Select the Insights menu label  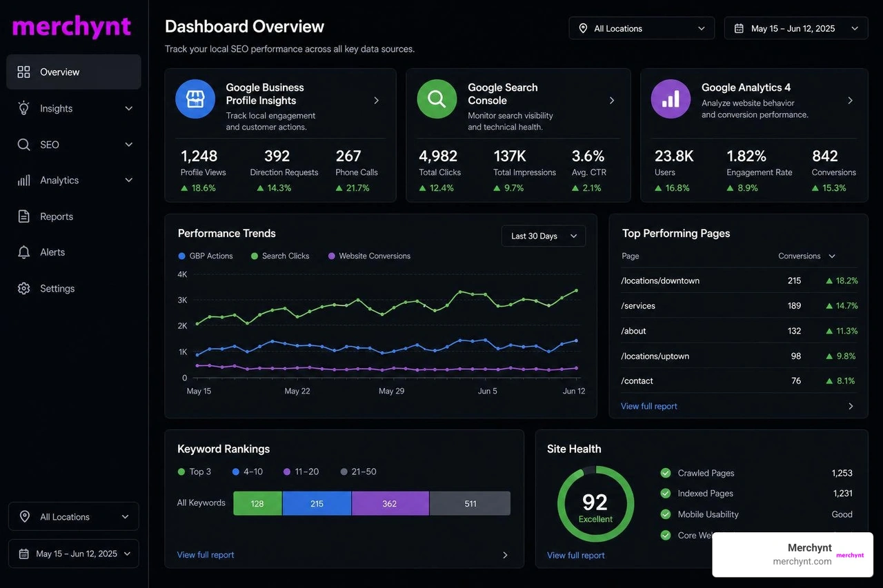[56, 108]
